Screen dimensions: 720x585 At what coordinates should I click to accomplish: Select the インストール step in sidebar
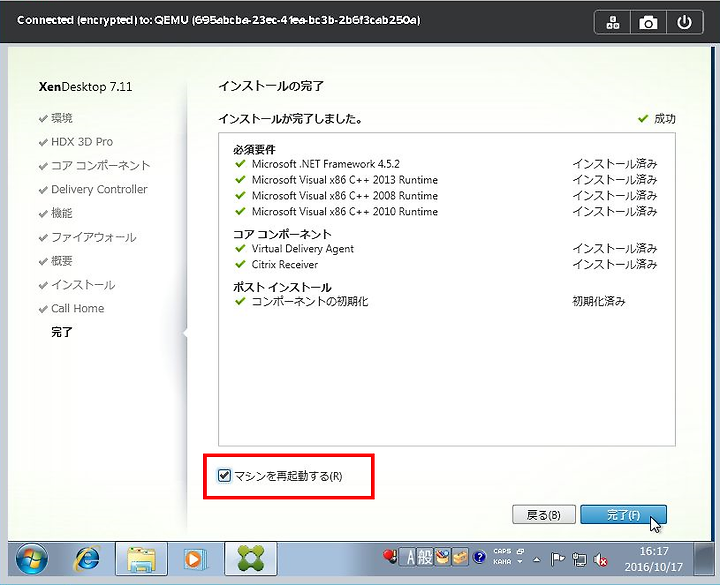(x=83, y=285)
